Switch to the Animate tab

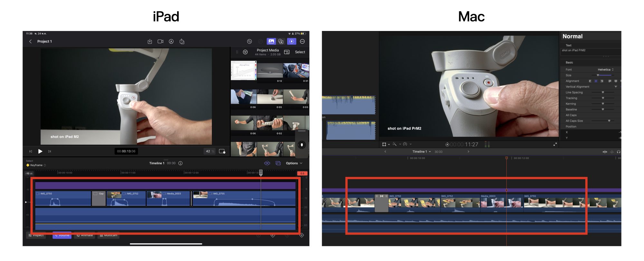pos(85,236)
